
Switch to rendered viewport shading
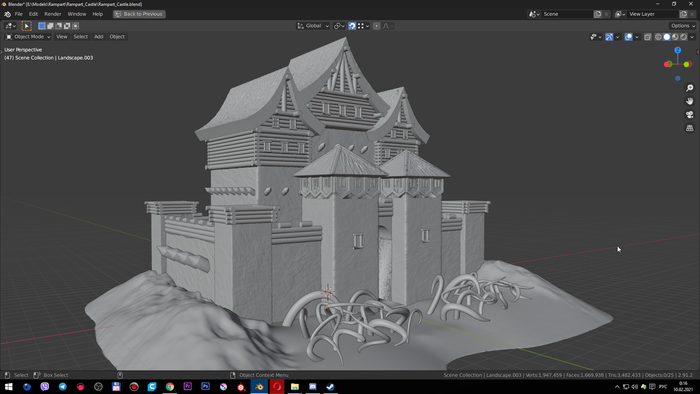coord(683,37)
